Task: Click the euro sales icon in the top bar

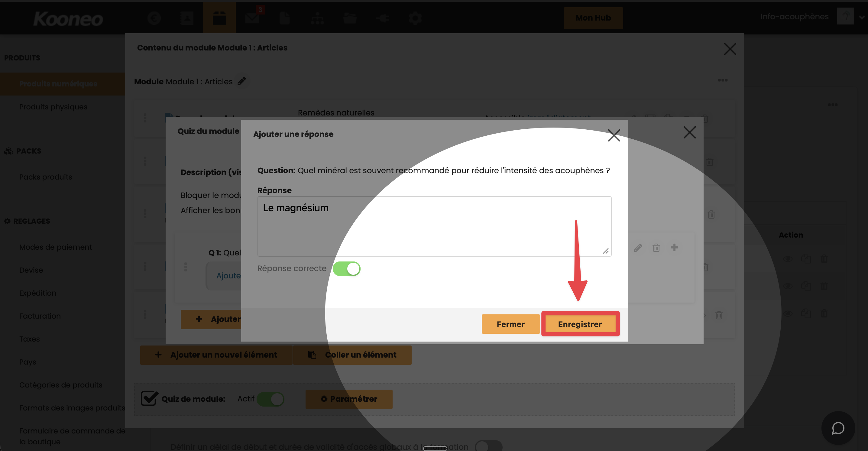Action: (154, 18)
